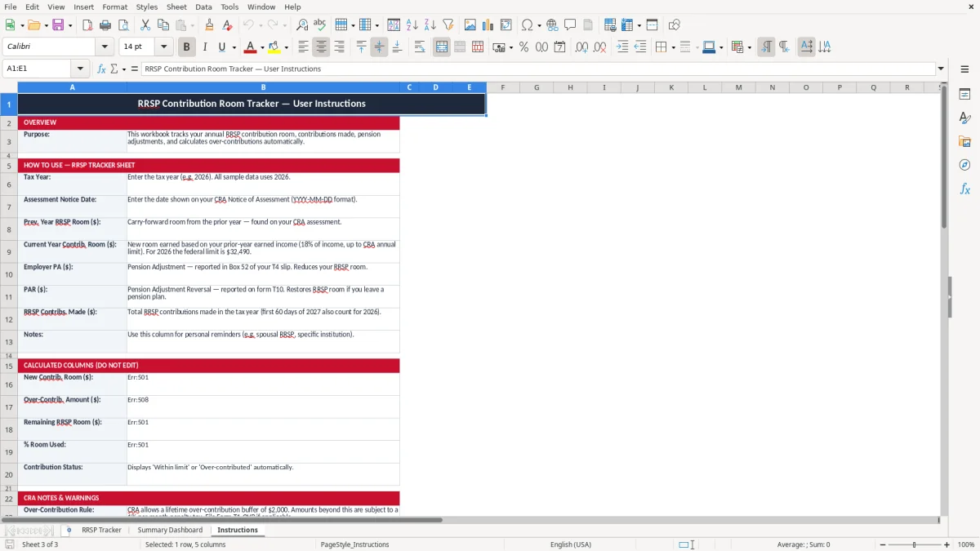Viewport: 980px width, 551px height.
Task: Activate Clone Formatting paintbrush
Action: (210, 25)
